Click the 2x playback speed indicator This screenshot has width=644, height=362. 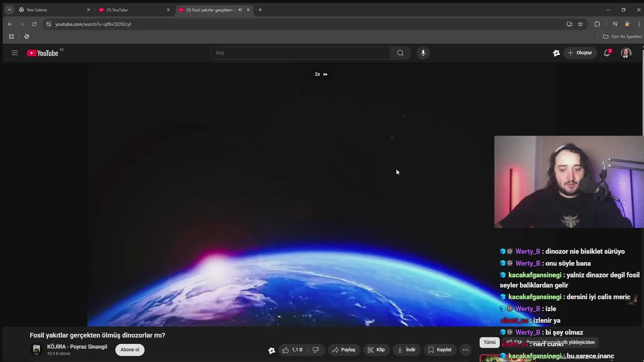pyautogui.click(x=321, y=74)
